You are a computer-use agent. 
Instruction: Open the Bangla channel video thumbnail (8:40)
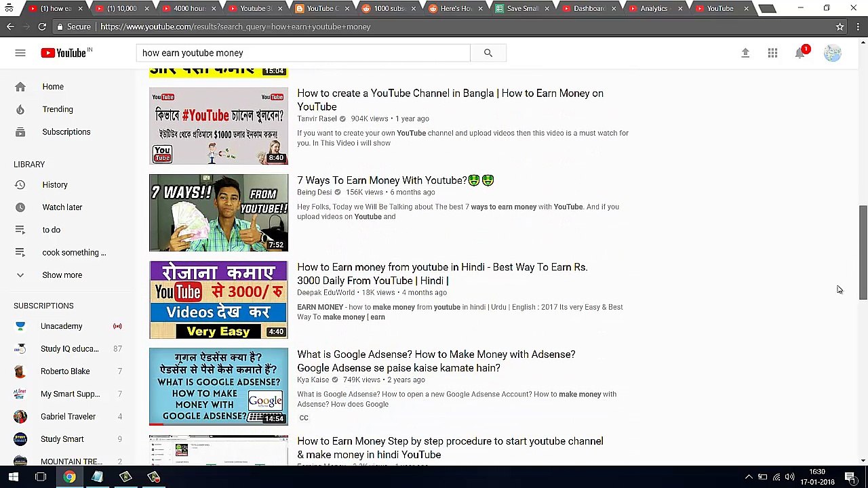pos(218,126)
